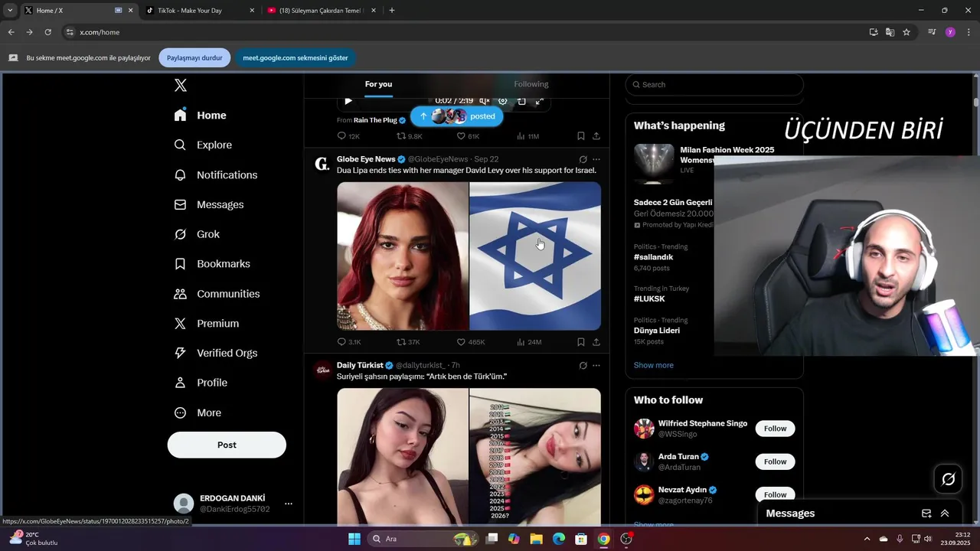Expand the Messages drawer
This screenshot has width=980, height=551.
tap(945, 514)
